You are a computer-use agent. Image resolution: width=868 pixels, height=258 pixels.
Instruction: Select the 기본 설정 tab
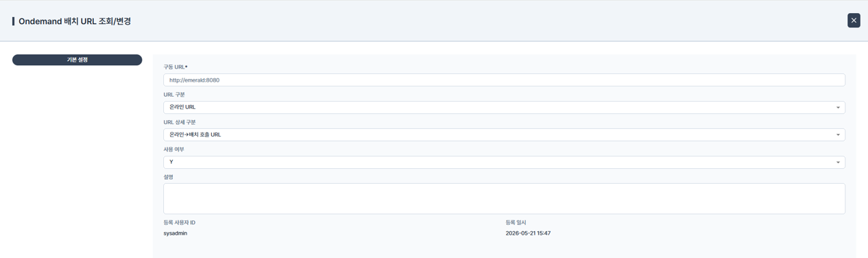[77, 60]
